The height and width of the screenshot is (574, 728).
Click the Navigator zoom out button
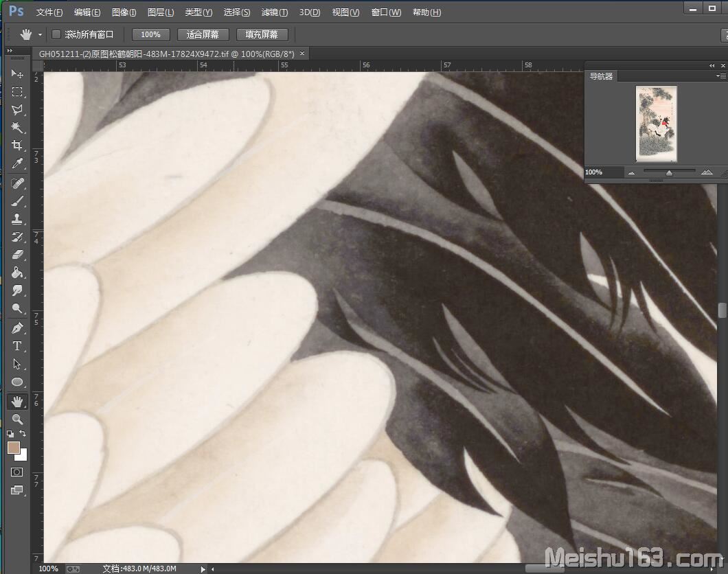(x=631, y=173)
